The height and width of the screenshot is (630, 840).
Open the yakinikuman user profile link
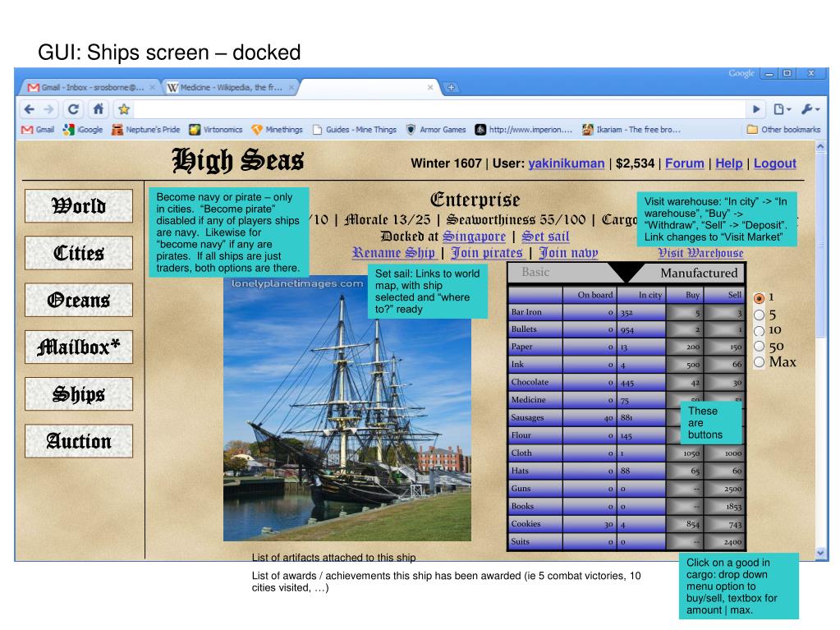coord(567,163)
